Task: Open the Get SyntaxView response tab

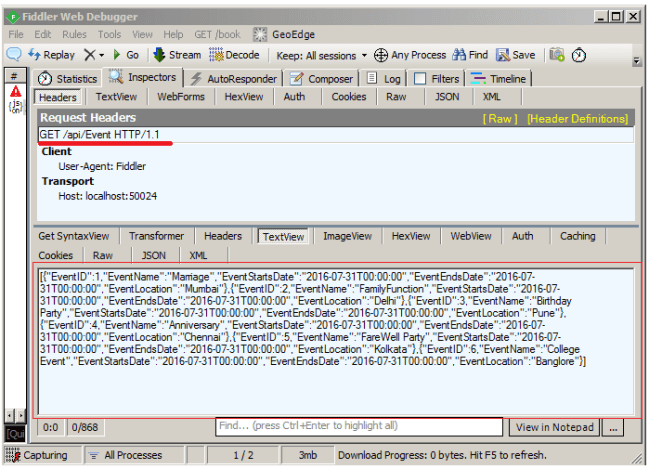Action: point(74,236)
